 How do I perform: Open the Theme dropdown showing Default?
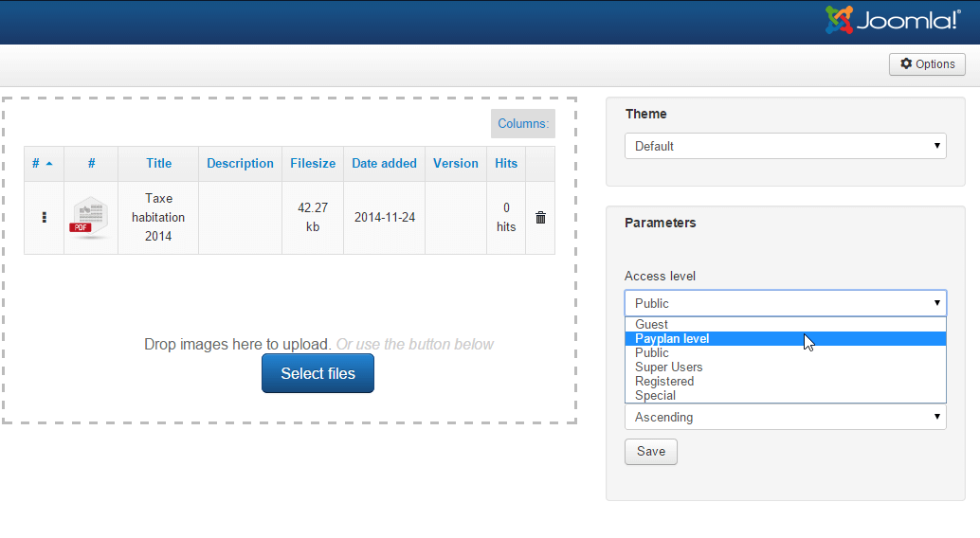pos(786,146)
